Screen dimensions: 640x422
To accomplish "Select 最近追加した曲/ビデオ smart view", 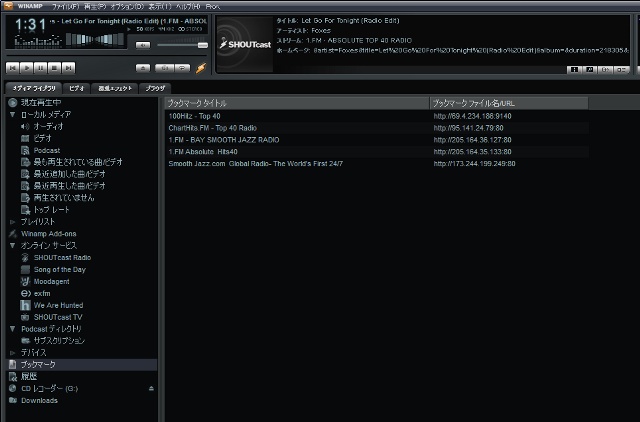I will point(69,174).
